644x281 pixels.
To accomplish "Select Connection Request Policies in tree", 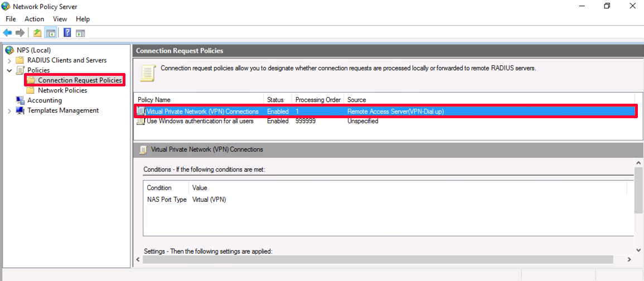I will [x=80, y=80].
